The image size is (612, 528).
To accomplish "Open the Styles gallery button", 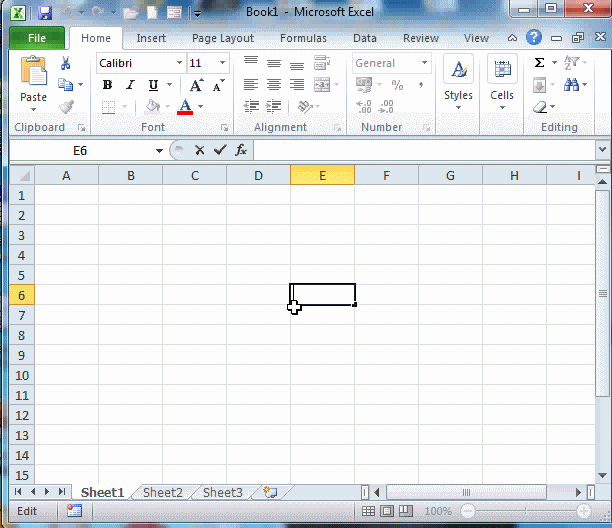I will click(x=458, y=80).
